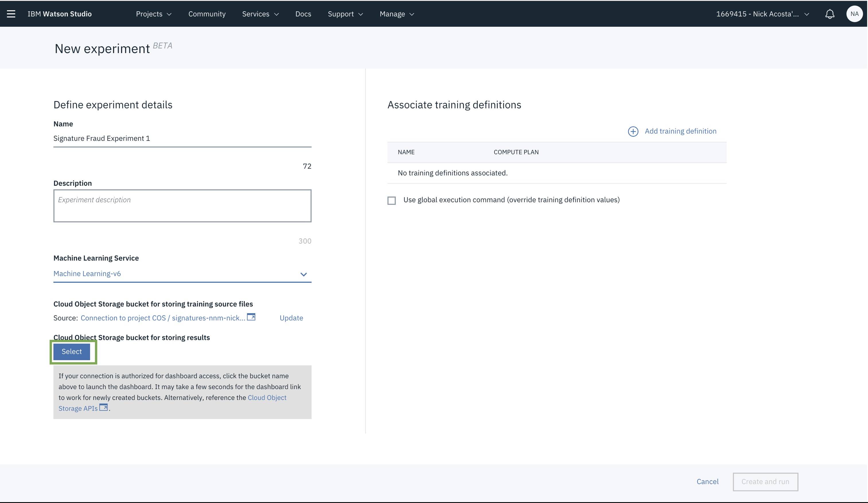Click into the Name input field
Image resolution: width=868 pixels, height=503 pixels.
pos(182,139)
